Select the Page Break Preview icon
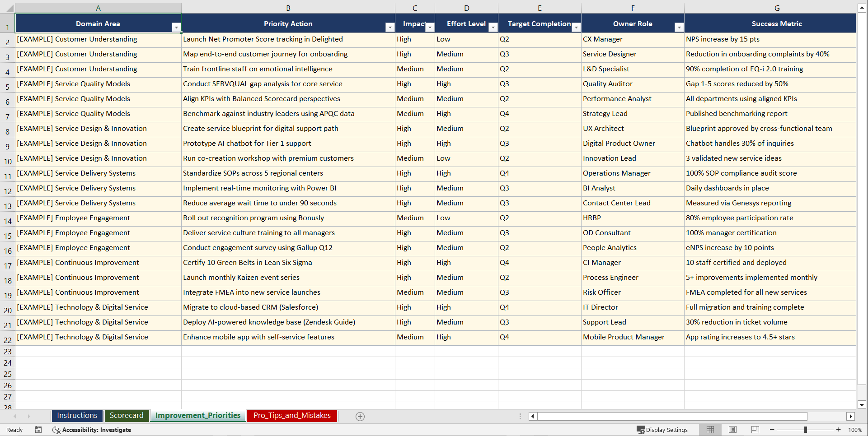Image resolution: width=868 pixels, height=436 pixels. (x=755, y=430)
